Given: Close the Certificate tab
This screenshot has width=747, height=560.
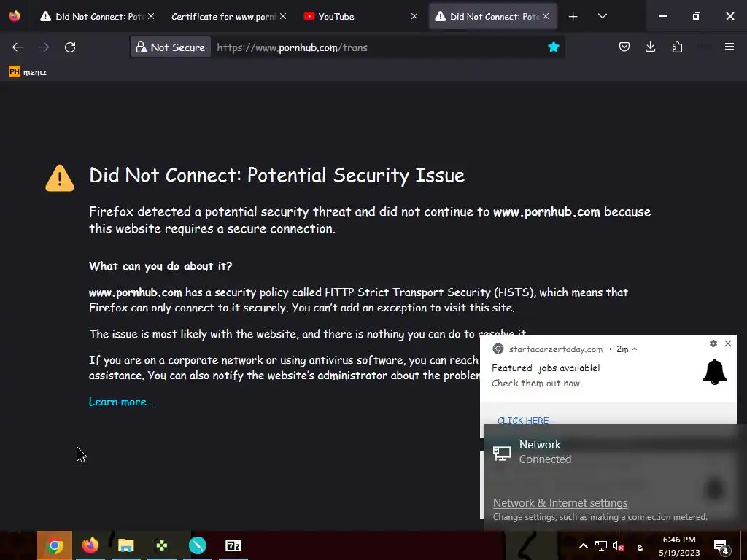Looking at the screenshot, I should (283, 16).
